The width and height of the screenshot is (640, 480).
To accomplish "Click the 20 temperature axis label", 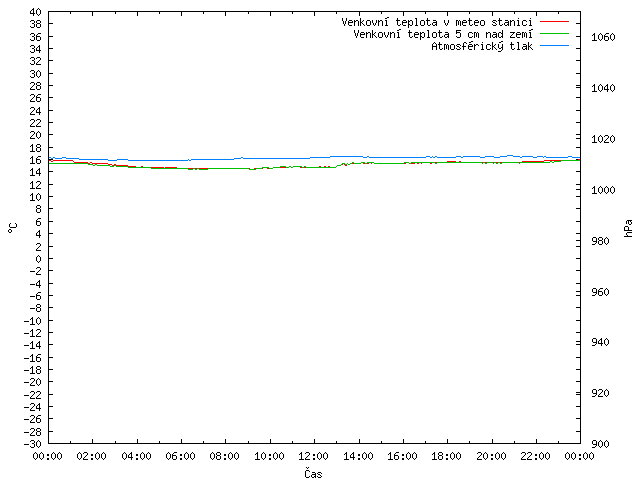I will coord(36,135).
